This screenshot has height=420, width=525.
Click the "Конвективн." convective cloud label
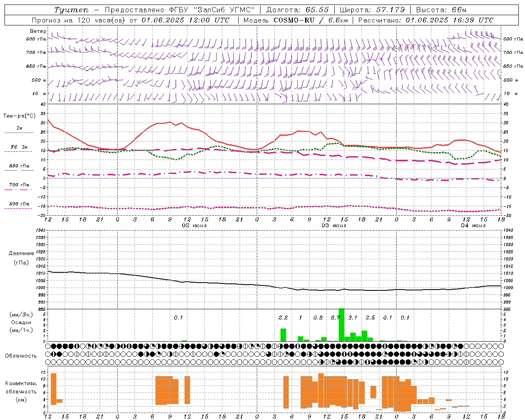point(21,383)
